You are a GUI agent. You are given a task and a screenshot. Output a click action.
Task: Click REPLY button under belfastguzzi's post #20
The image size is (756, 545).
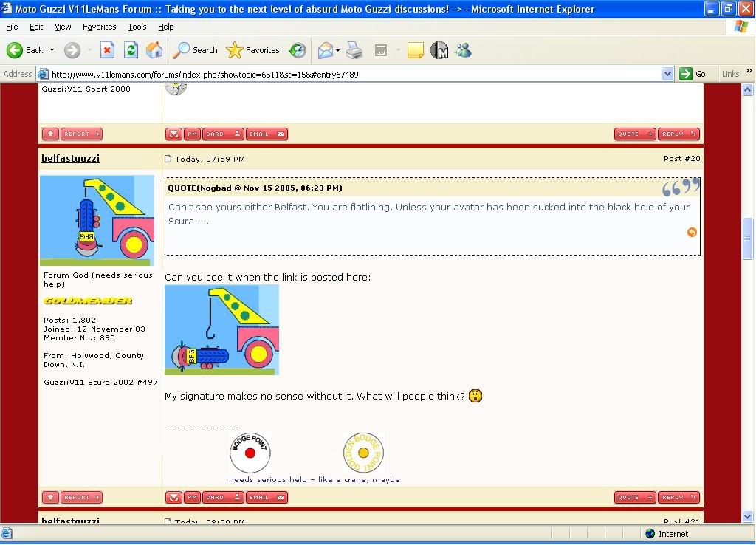(679, 497)
